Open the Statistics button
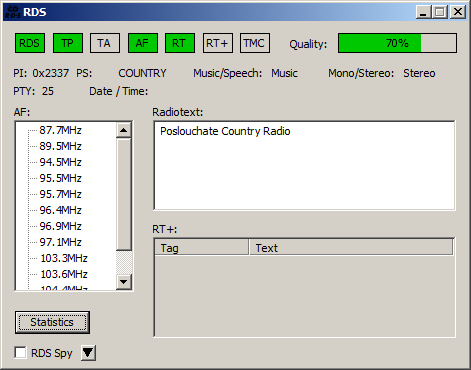 pyautogui.click(x=52, y=322)
